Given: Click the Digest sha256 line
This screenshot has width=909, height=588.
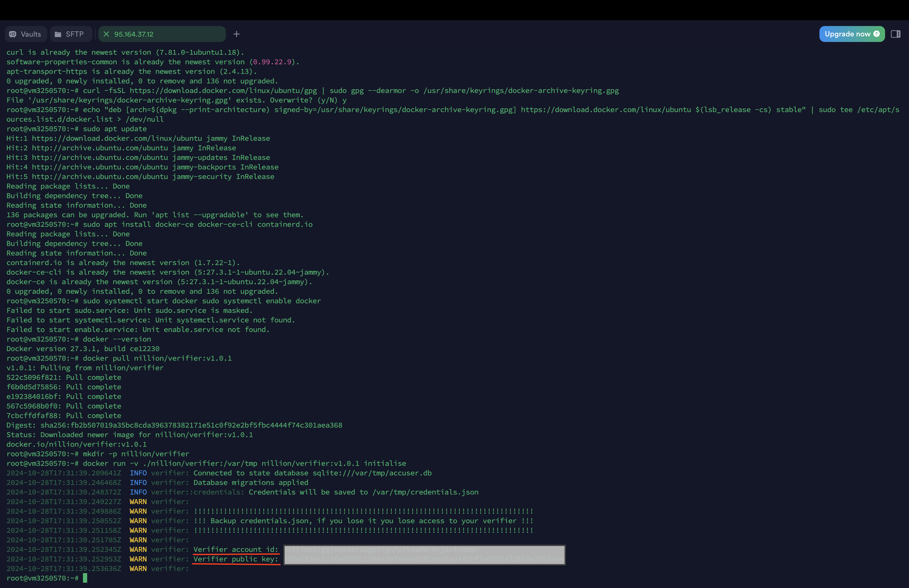Looking at the screenshot, I should (174, 425).
